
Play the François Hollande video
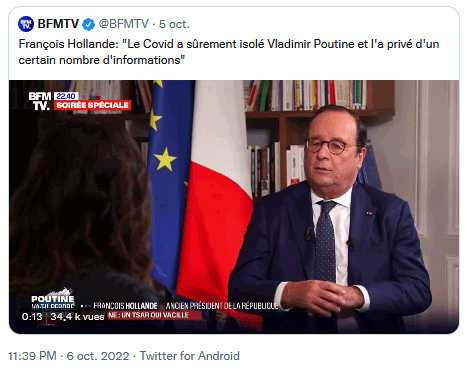(x=234, y=207)
